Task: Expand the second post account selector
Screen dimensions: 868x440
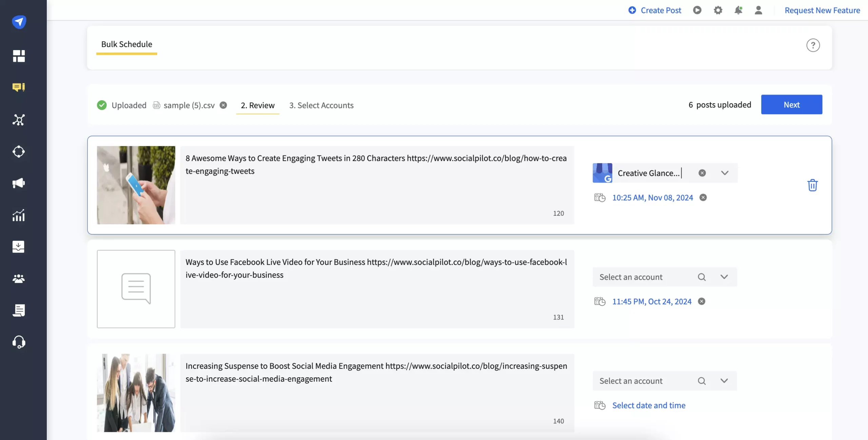Action: pos(724,276)
